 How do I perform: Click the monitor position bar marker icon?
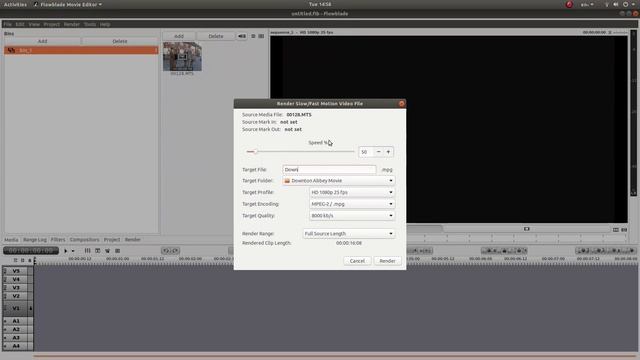coord(527,229)
